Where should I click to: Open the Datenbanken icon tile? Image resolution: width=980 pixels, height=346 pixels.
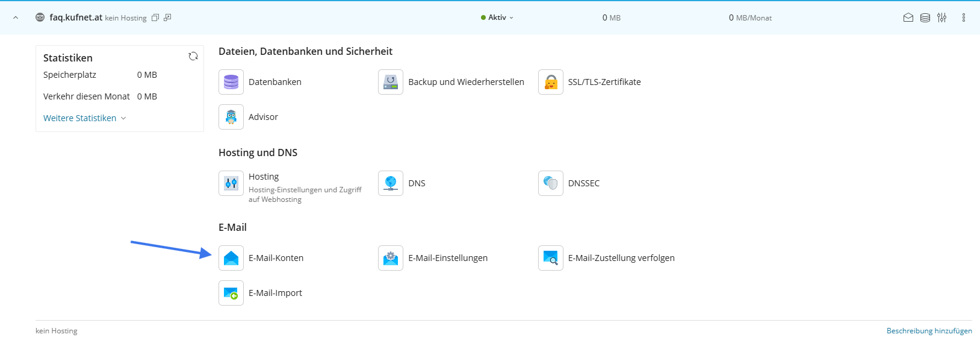tap(231, 82)
